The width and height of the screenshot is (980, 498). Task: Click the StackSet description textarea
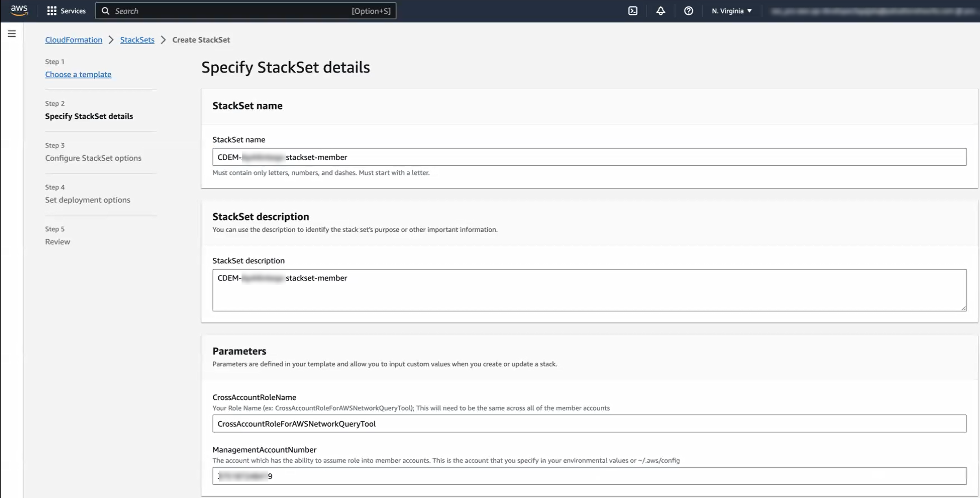[589, 290]
